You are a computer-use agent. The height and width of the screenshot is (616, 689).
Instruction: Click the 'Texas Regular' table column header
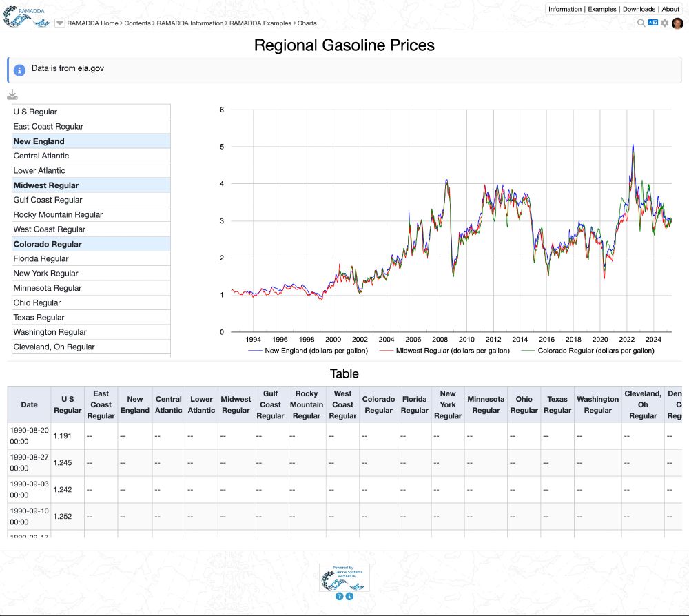557,404
